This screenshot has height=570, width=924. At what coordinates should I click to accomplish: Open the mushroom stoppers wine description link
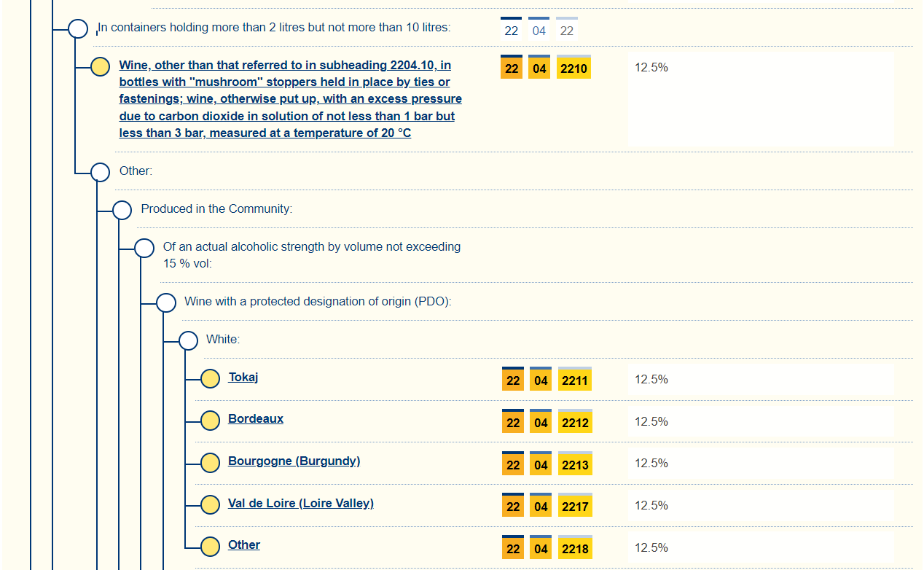coord(290,99)
